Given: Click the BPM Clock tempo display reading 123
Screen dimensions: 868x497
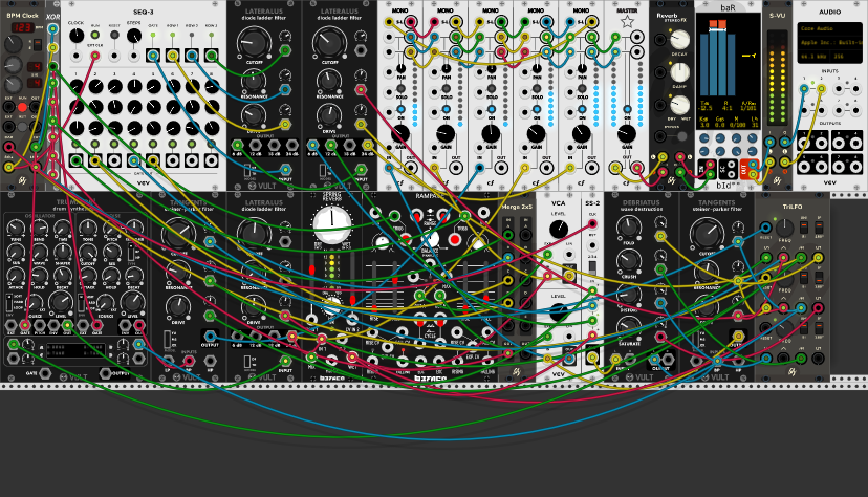Looking at the screenshot, I should click(23, 27).
